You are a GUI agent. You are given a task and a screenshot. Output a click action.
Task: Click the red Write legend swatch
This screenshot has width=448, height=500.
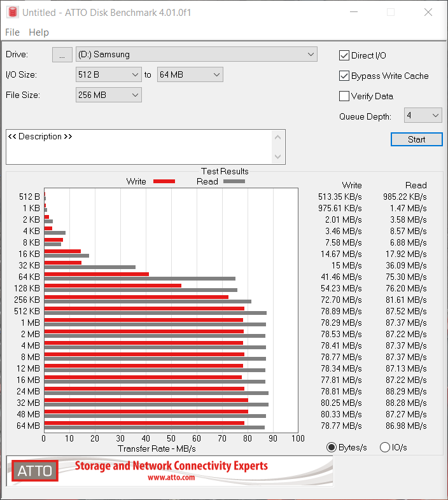coord(164,181)
